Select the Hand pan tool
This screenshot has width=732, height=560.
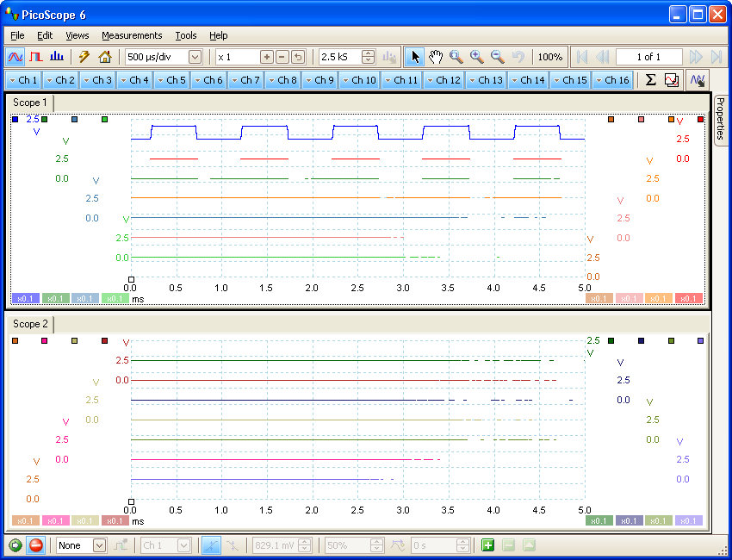click(x=436, y=57)
